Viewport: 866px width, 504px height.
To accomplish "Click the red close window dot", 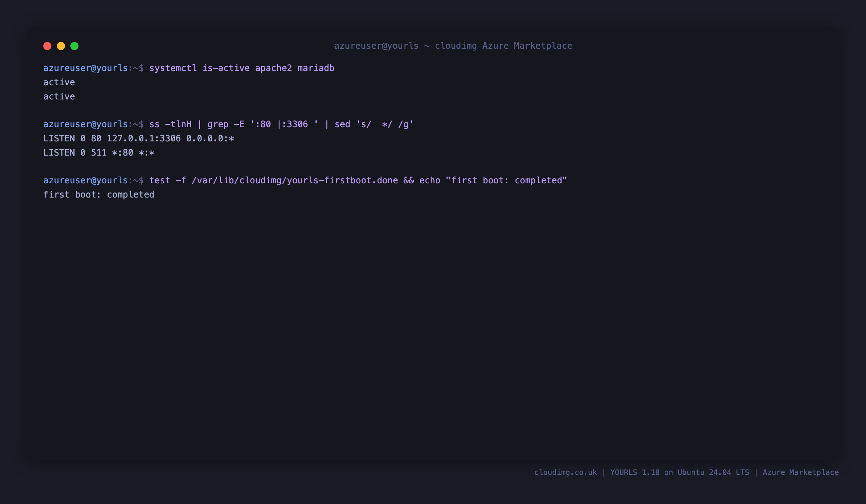I will pos(47,46).
